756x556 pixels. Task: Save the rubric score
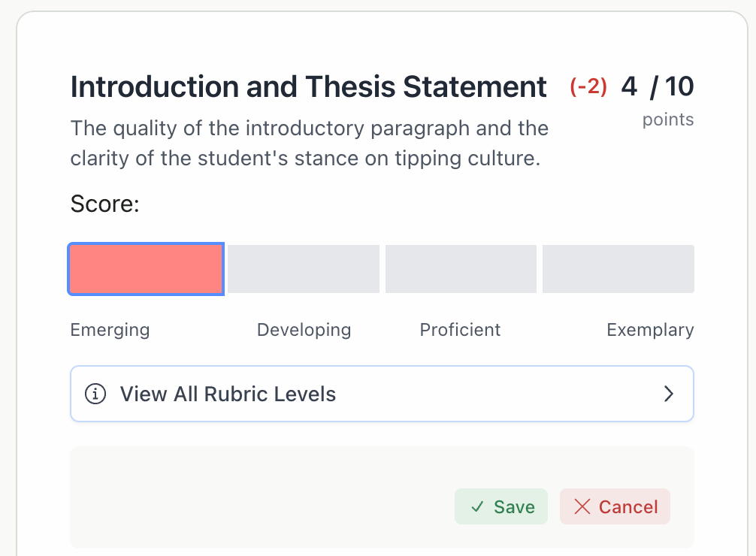pyautogui.click(x=501, y=506)
